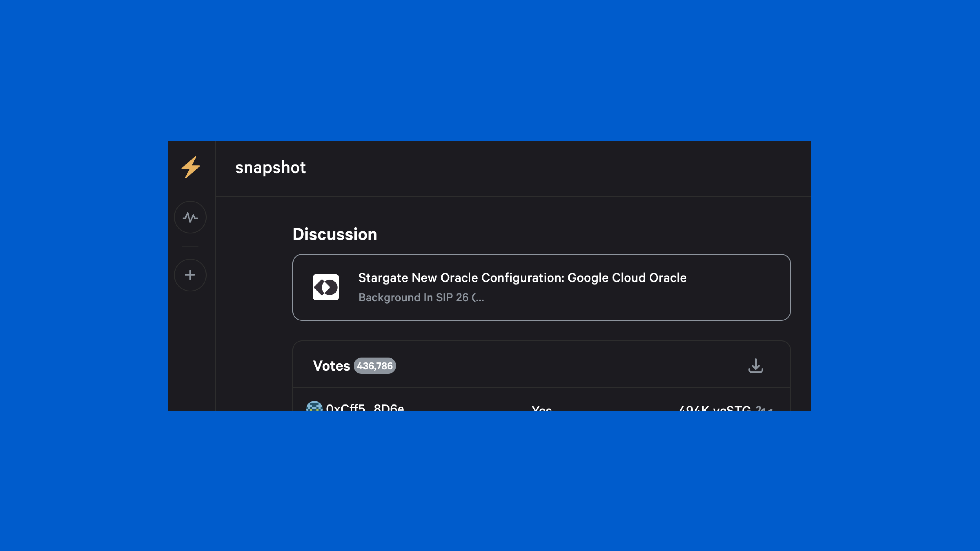
Task: Click the Background In SIP 26 preview text
Action: (x=421, y=297)
